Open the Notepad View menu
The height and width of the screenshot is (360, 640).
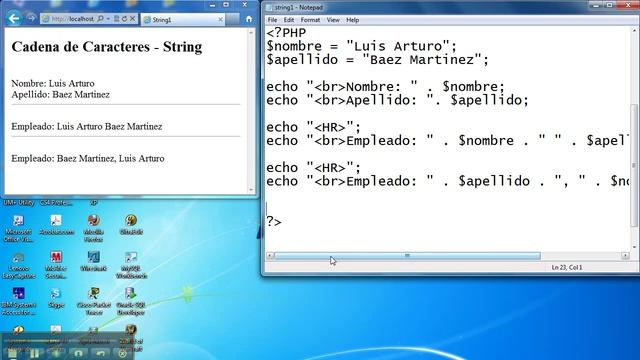tap(333, 20)
